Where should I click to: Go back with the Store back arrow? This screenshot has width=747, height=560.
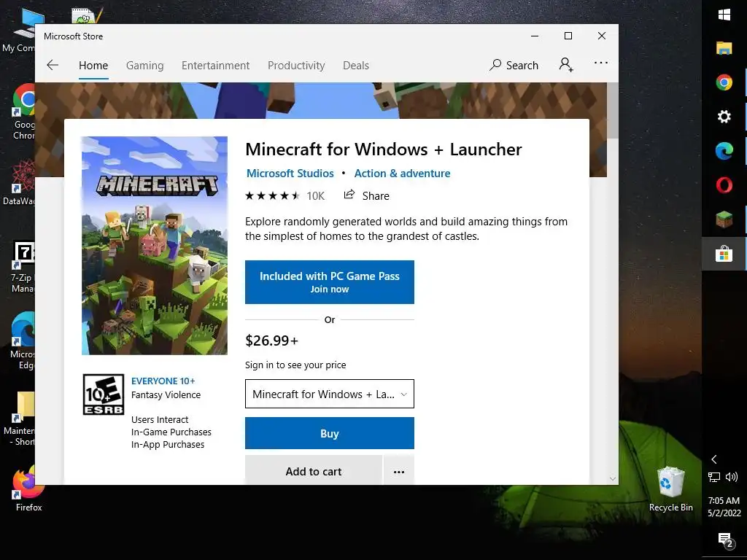coord(53,65)
